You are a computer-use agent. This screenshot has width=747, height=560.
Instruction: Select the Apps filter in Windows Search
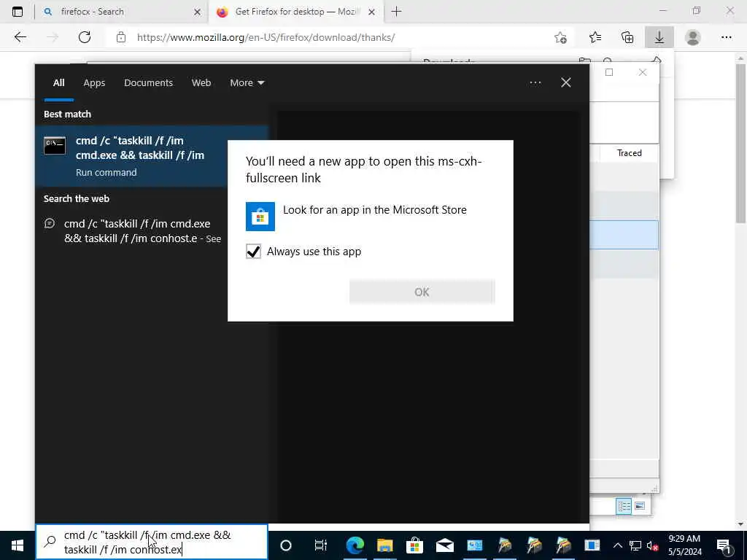click(x=94, y=83)
